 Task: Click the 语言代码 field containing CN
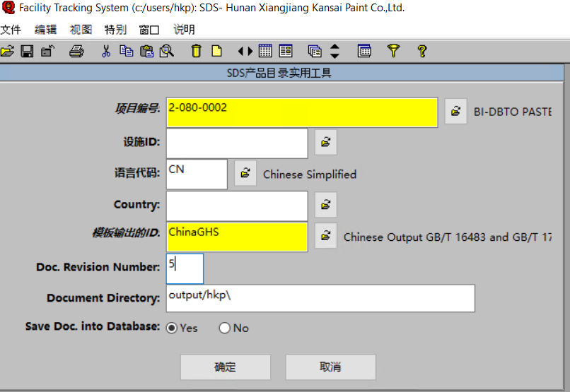197,174
